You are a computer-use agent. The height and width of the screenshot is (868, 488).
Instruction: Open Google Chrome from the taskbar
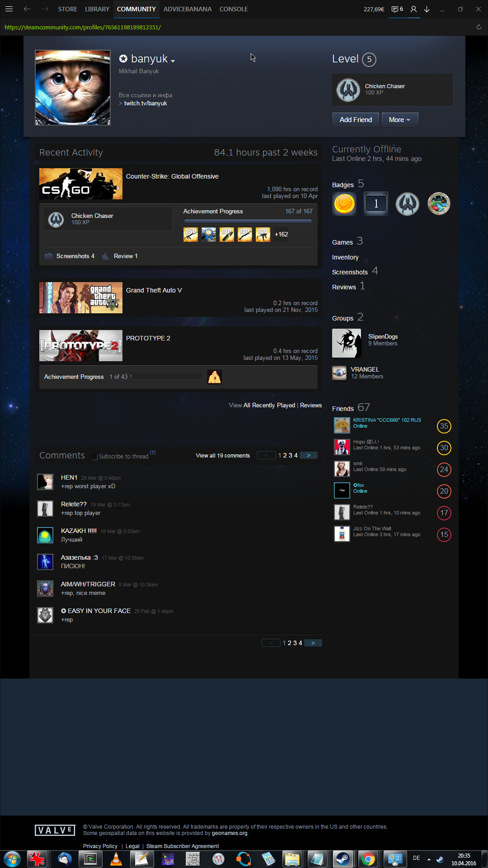(368, 859)
